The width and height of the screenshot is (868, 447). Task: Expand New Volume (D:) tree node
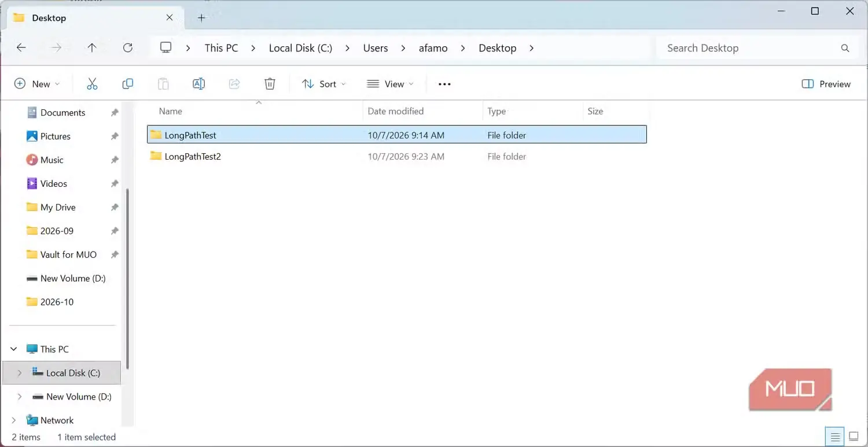20,397
